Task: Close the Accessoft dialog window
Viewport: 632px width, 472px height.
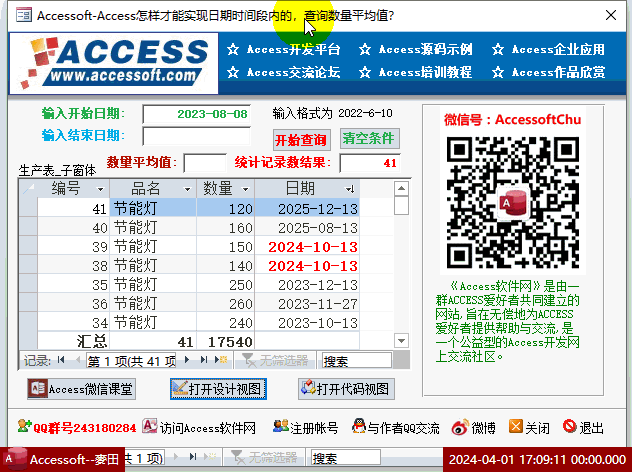Action: (611, 15)
